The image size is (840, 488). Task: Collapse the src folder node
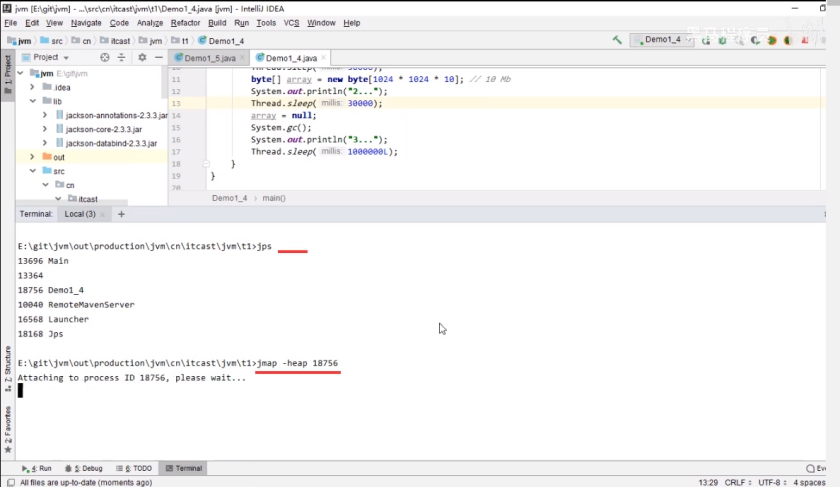pyautogui.click(x=32, y=171)
